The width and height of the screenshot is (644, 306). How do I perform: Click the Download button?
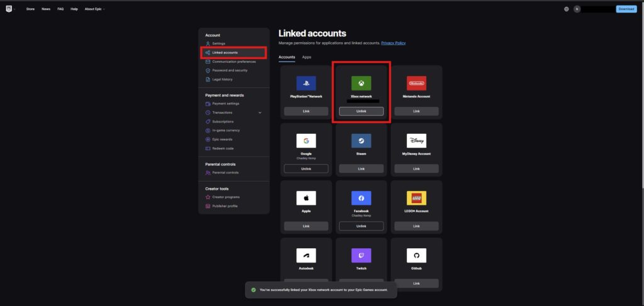[x=626, y=9]
